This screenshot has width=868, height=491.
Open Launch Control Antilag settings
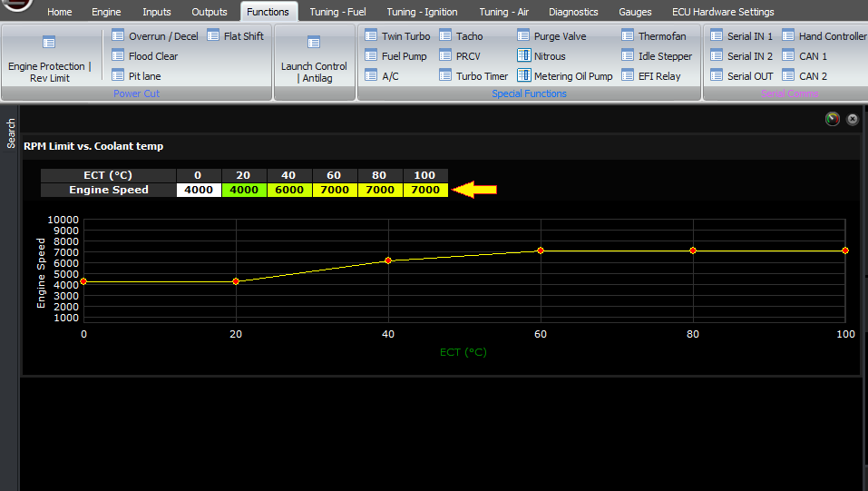[x=314, y=59]
